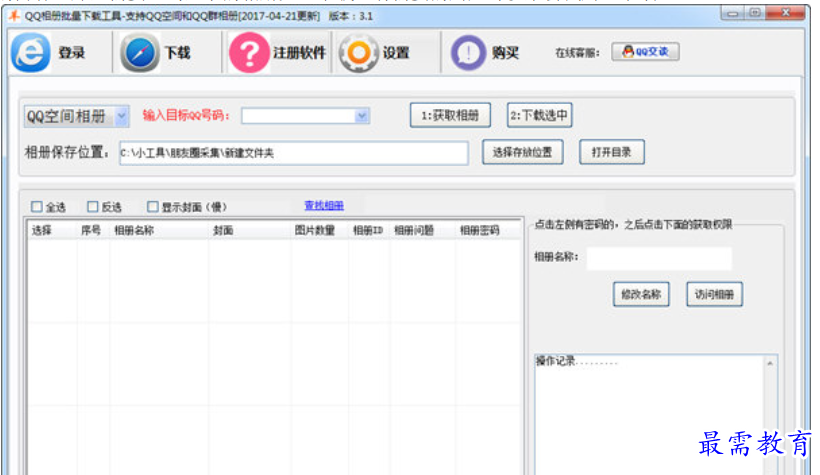820x475 pixels.
Task: Close the window with red X
Action: [785, 13]
